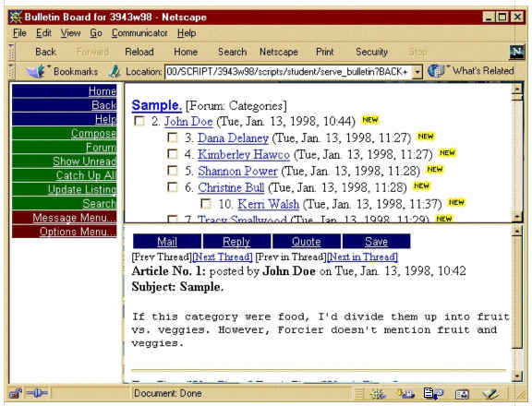
Task: Click the Netscape N logo icon
Action: pyautogui.click(x=516, y=52)
